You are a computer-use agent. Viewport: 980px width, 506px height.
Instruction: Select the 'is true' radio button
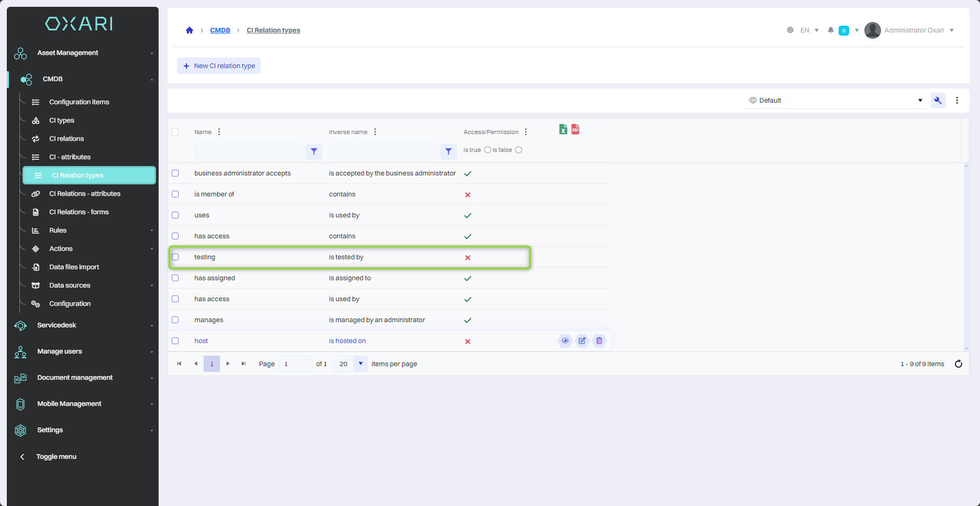pos(487,150)
